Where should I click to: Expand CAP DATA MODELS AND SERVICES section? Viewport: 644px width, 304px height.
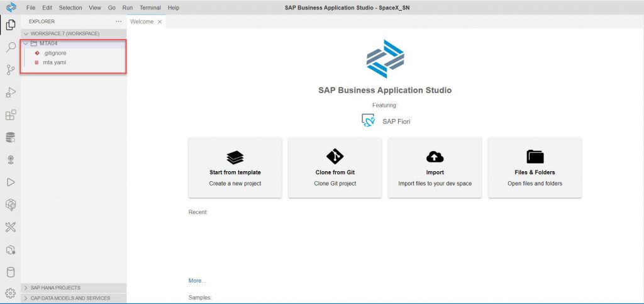[x=74, y=298]
